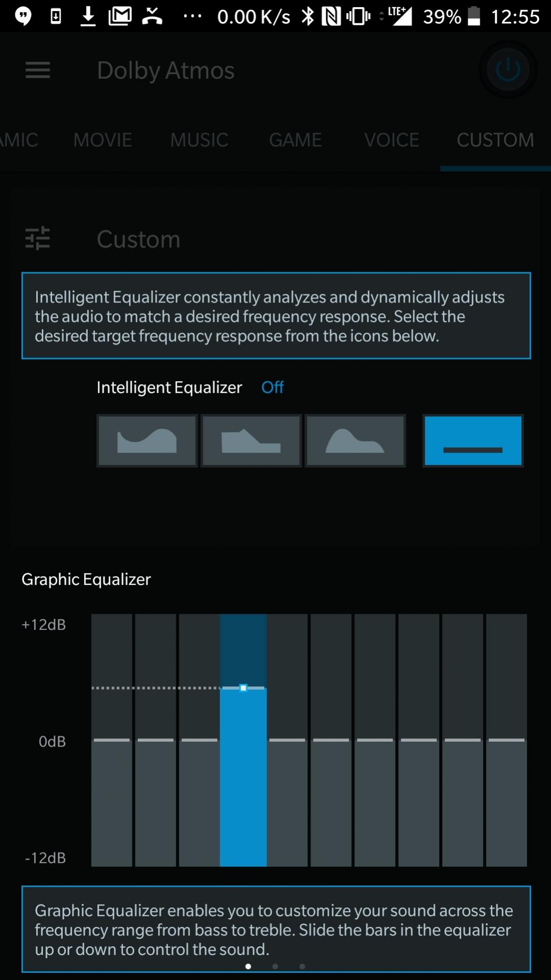Tap the raised fourth equalizer band handle
The image size is (551, 980).
(x=244, y=688)
